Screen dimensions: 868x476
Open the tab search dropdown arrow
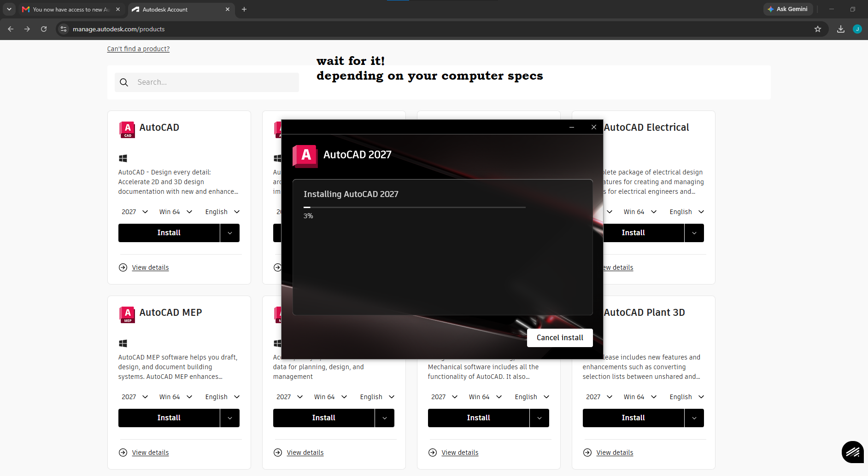click(9, 9)
